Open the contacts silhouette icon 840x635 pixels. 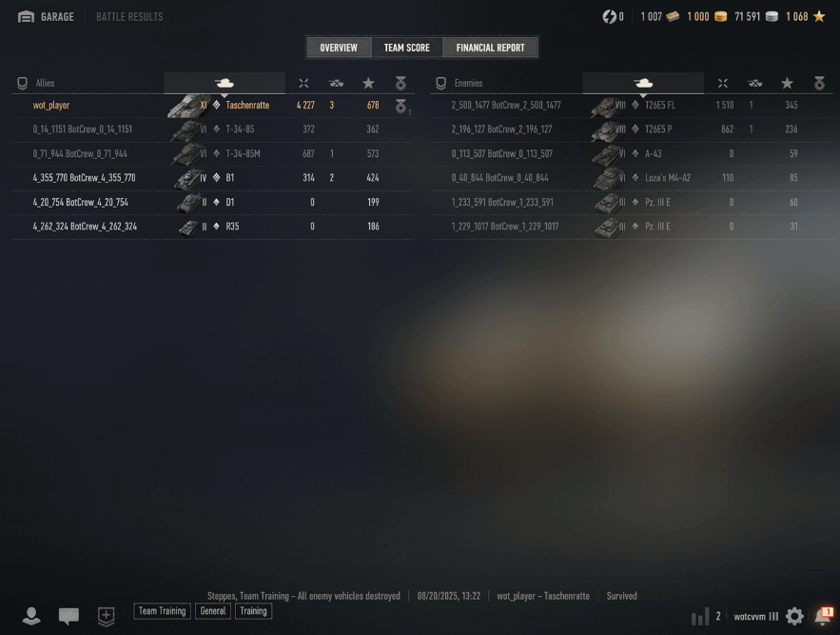coord(31,616)
